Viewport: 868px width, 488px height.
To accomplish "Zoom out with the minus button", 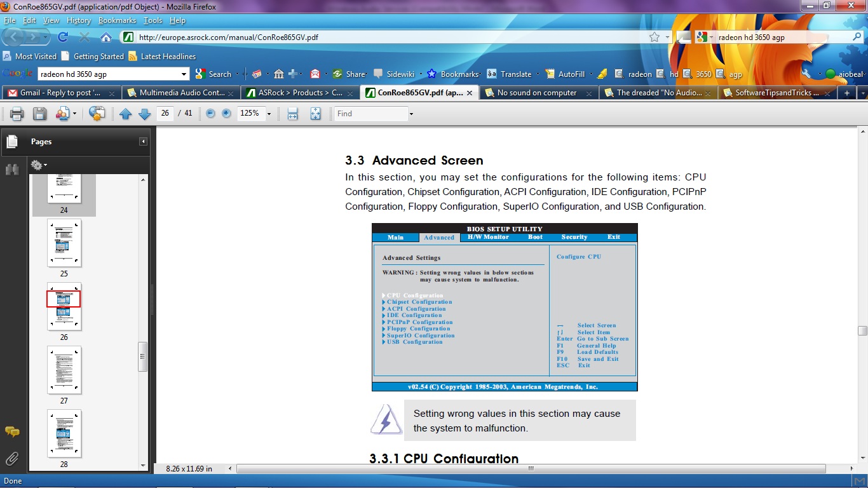I will click(210, 113).
